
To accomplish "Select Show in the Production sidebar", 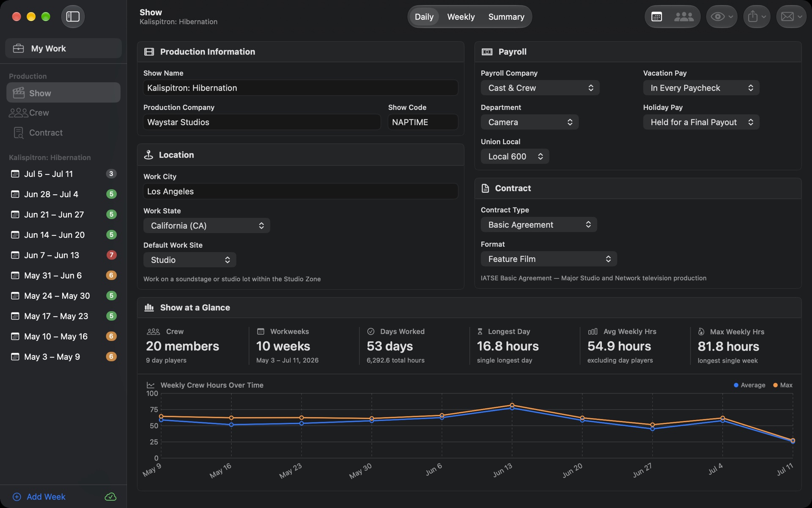I will click(x=63, y=93).
